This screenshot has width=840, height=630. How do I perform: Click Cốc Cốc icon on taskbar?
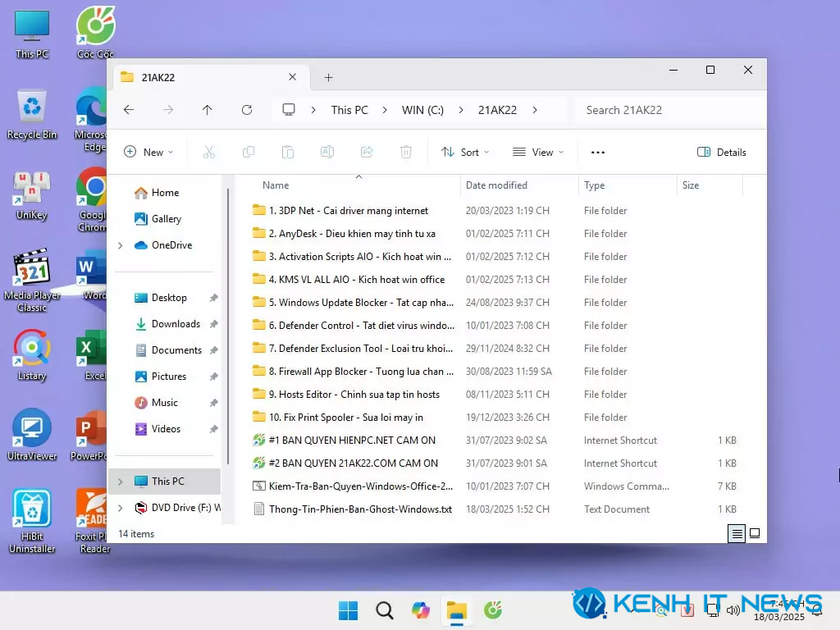click(493, 610)
